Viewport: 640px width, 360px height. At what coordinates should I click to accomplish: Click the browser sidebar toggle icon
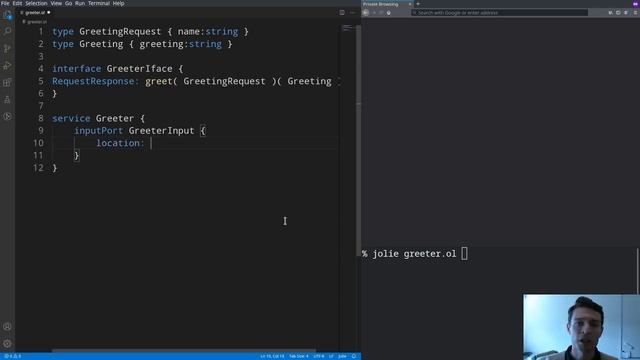[618, 13]
